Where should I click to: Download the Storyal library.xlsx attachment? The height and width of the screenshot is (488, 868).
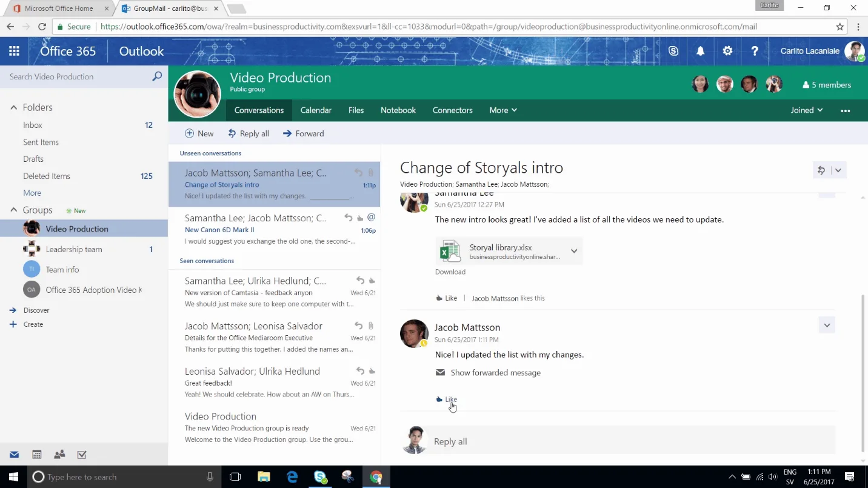(450, 272)
